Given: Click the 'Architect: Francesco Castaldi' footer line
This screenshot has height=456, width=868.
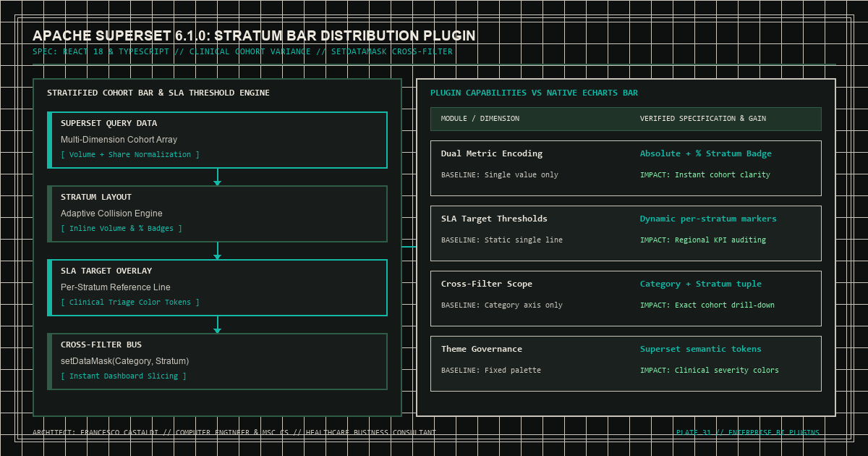Looking at the screenshot, I should pos(234,433).
